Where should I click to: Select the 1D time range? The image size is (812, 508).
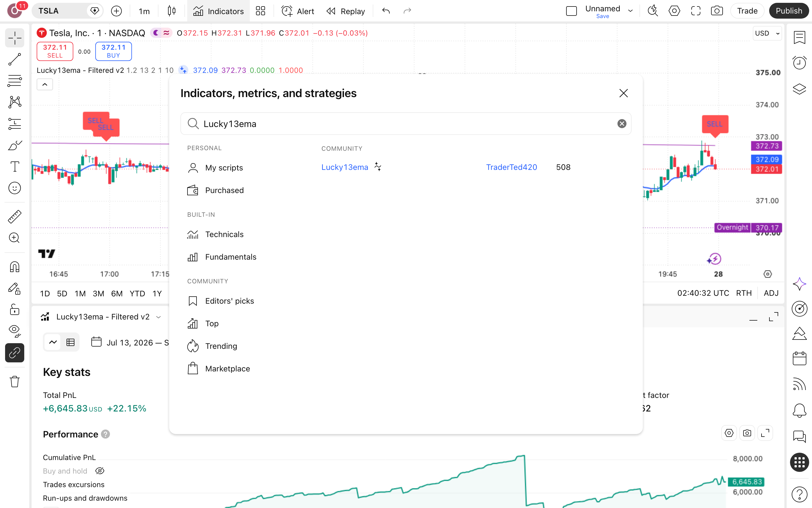tap(45, 293)
